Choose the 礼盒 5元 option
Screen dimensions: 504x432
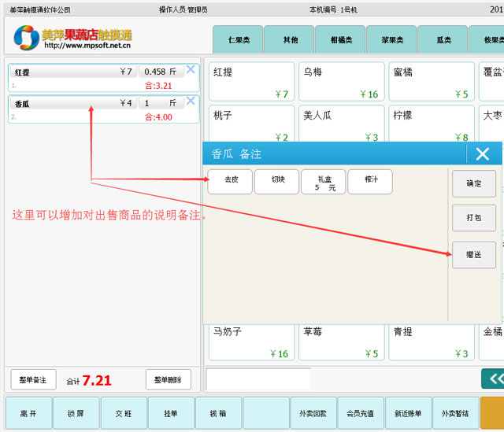324,183
